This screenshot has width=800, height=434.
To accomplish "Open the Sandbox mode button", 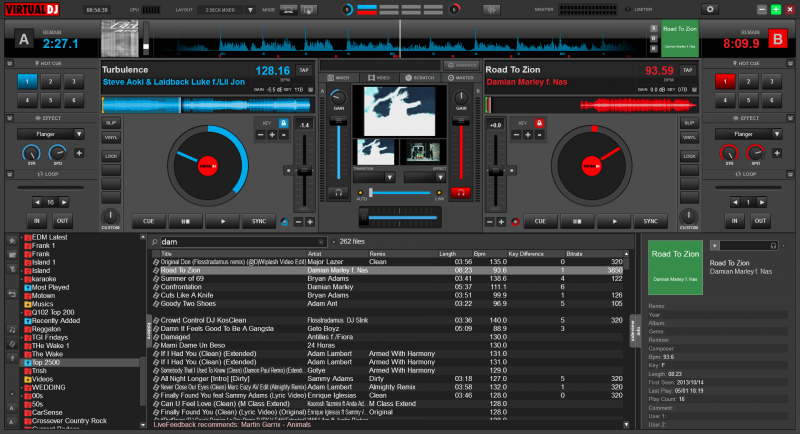I will click(x=461, y=65).
